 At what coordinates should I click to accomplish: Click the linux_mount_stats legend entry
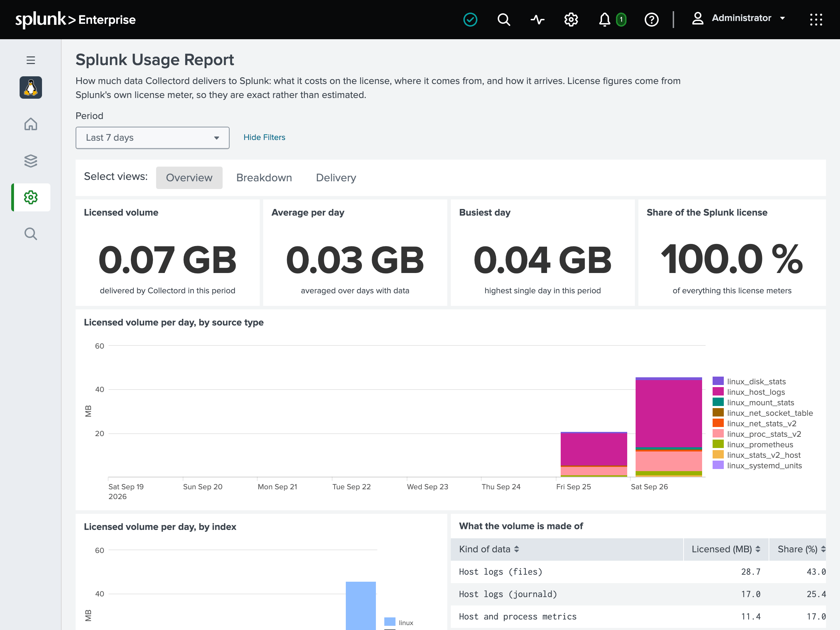[753, 402]
